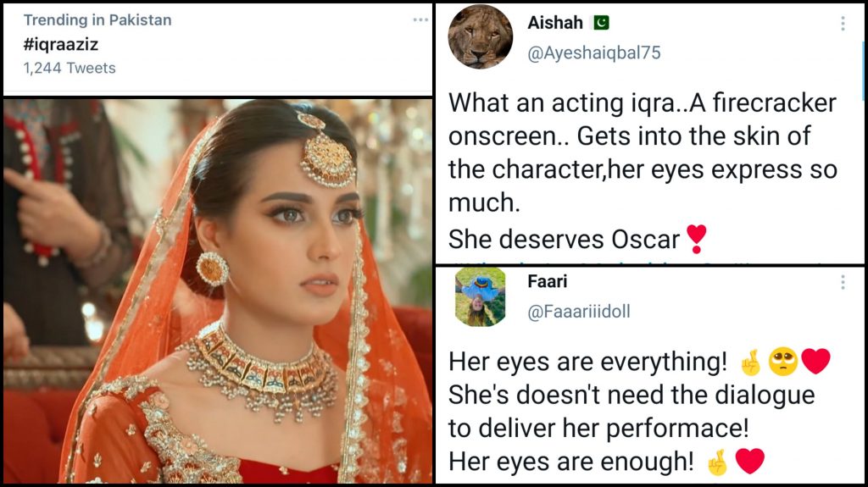Click the crossed fingers emoji after "everything!"
The width and height of the screenshot is (868, 487).
click(x=749, y=362)
